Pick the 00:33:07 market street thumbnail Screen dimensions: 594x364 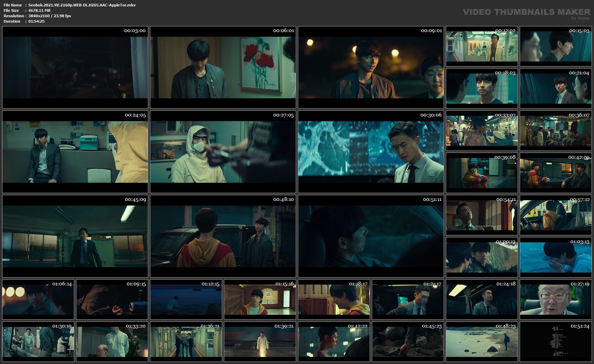click(482, 131)
